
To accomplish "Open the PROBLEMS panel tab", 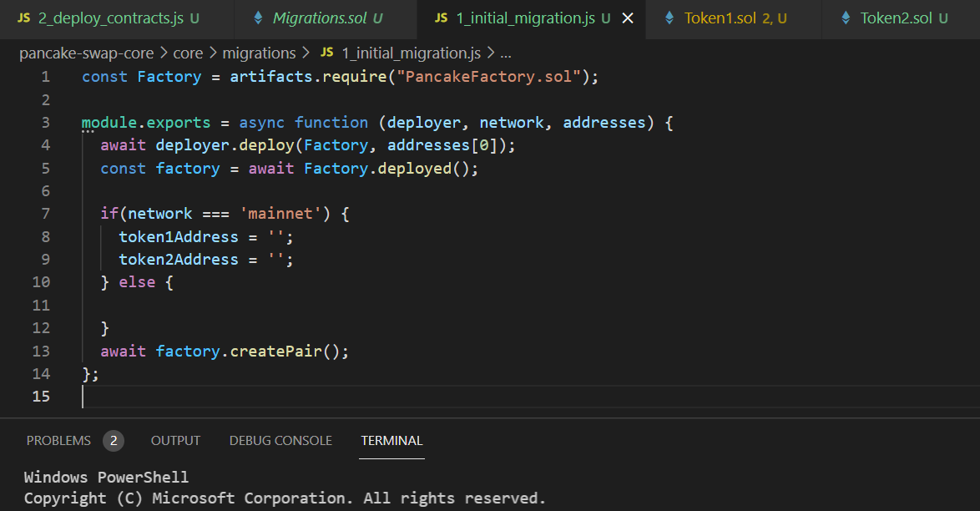I will pyautogui.click(x=58, y=441).
